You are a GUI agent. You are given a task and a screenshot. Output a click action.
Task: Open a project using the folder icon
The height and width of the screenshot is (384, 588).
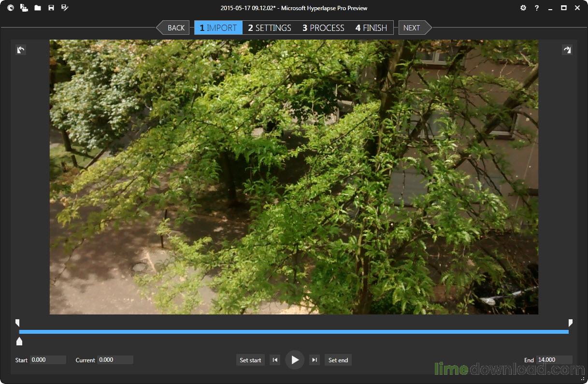tap(37, 8)
